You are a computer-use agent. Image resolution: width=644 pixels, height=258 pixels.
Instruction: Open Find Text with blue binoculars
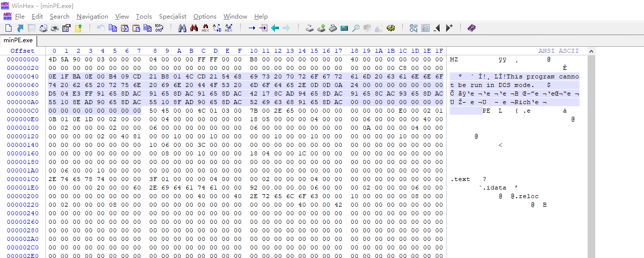tap(182, 28)
